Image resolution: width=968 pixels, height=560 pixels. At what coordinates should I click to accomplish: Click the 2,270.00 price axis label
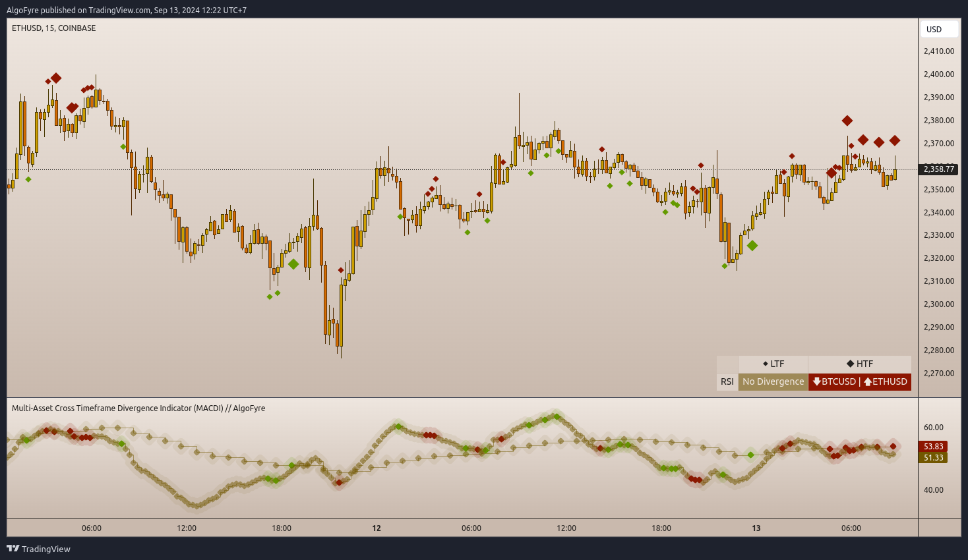pyautogui.click(x=939, y=374)
